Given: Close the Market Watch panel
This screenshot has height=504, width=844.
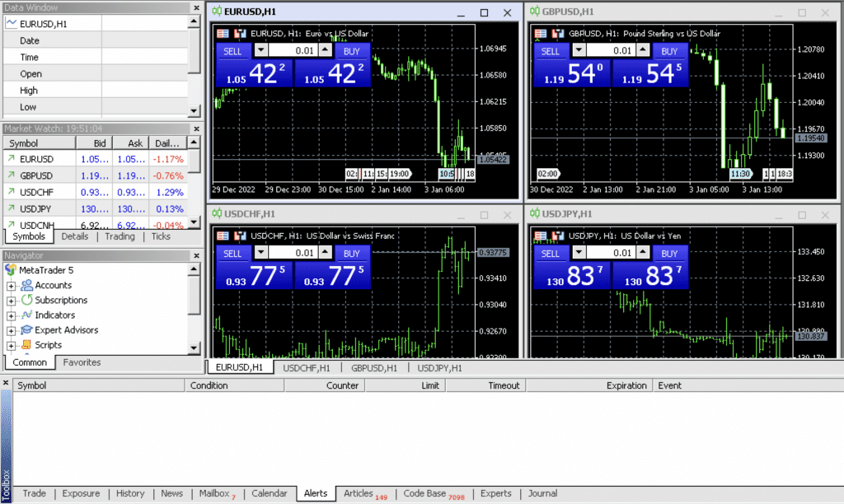Looking at the screenshot, I should click(196, 128).
